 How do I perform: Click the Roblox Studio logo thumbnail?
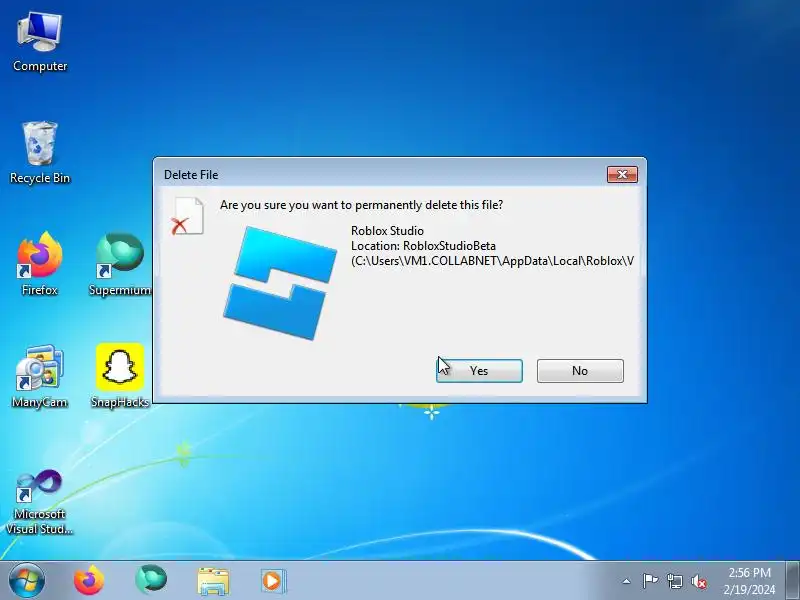click(x=280, y=283)
